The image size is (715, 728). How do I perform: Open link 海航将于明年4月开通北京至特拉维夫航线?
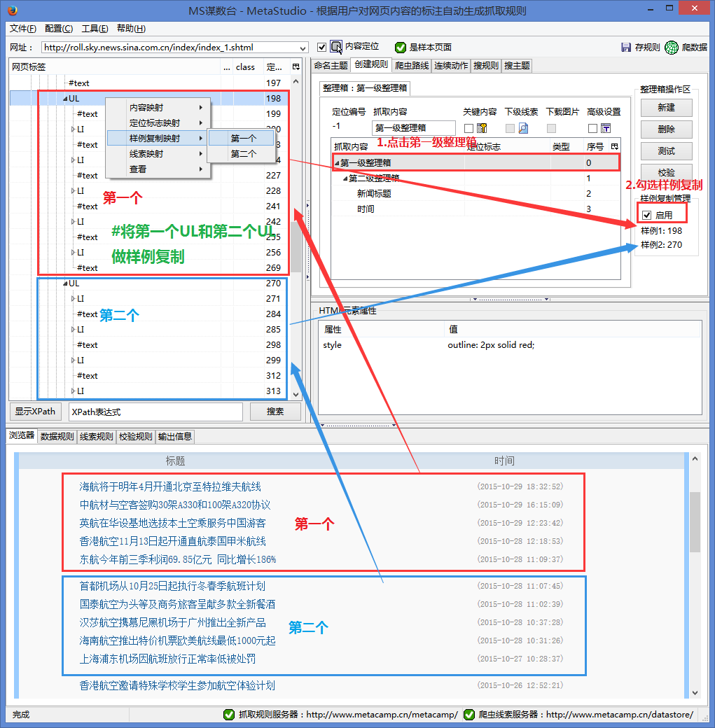click(x=170, y=486)
